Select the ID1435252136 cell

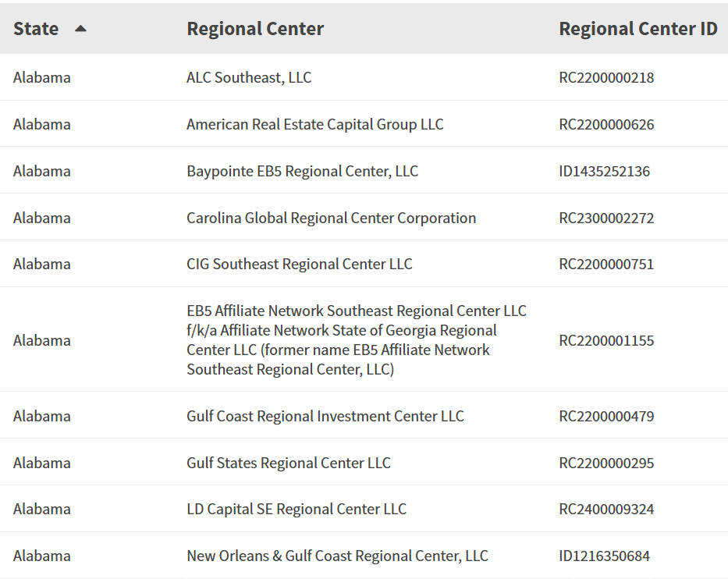coord(604,171)
